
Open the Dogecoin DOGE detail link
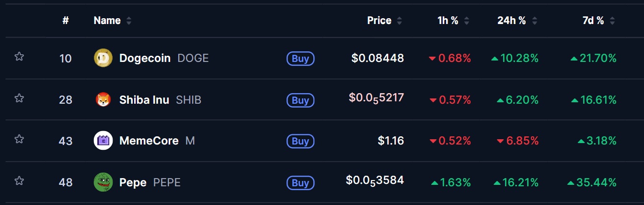164,58
